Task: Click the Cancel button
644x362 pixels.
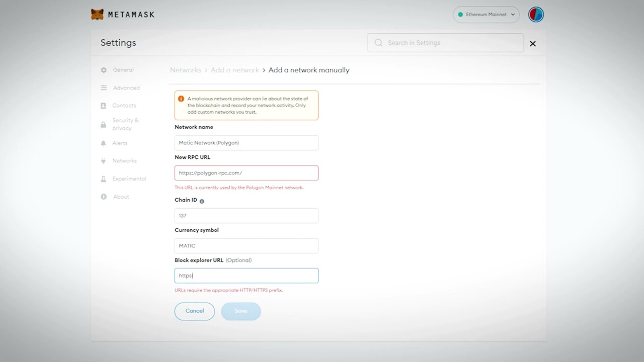Action: [195, 311]
